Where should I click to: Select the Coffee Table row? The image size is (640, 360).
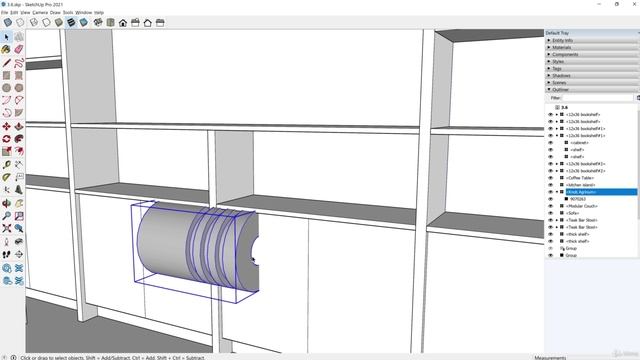point(580,178)
